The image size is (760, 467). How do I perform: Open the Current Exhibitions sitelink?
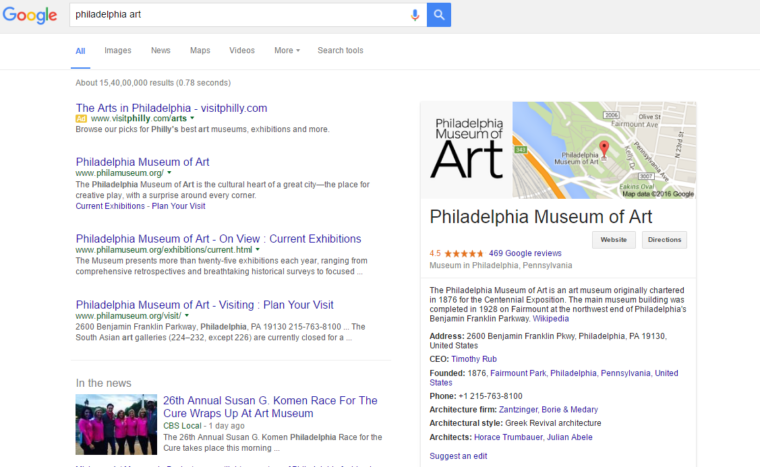110,206
